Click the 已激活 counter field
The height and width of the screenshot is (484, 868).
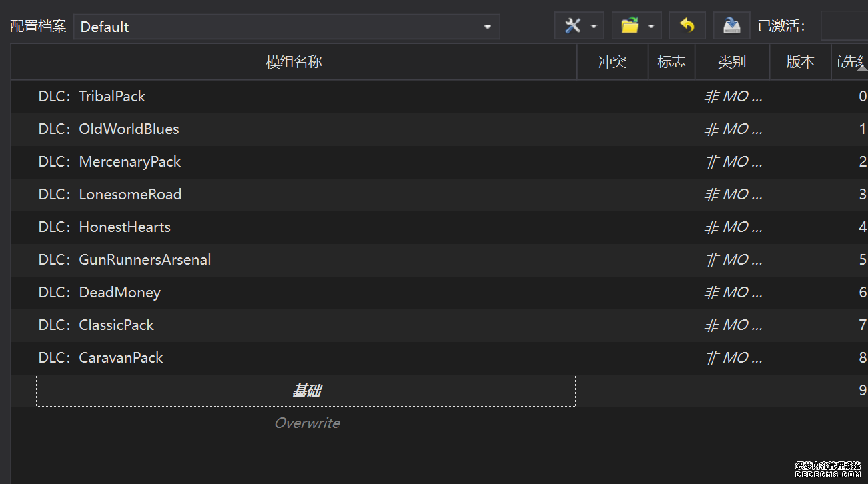[x=845, y=26]
